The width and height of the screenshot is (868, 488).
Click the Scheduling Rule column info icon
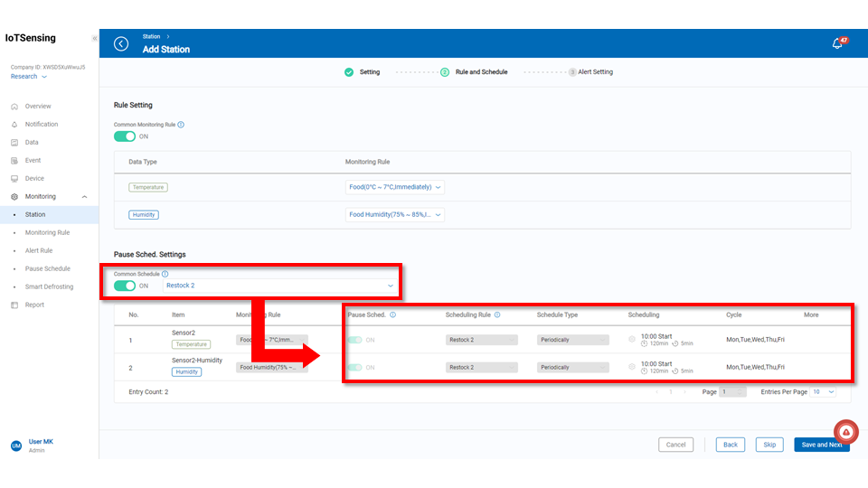pos(498,315)
